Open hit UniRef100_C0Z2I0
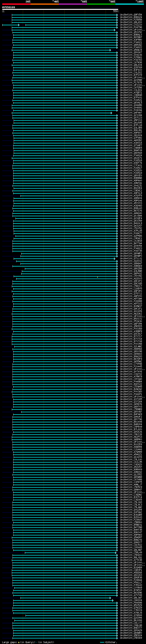 tap(131, 25)
